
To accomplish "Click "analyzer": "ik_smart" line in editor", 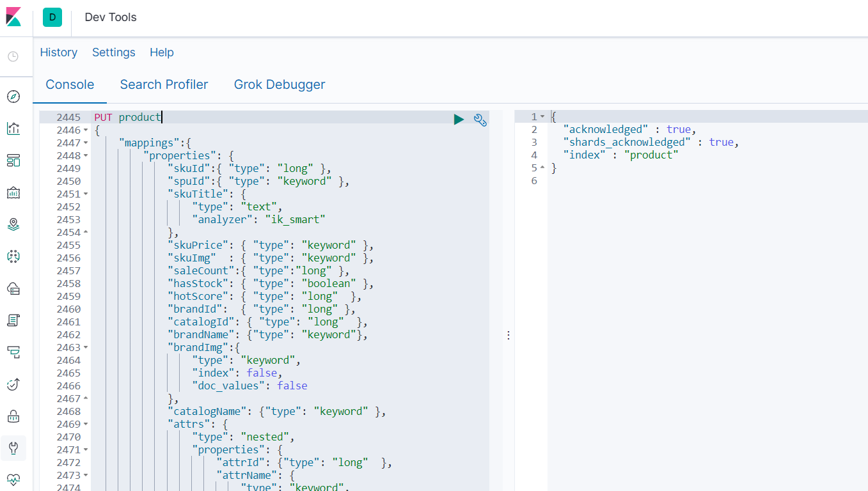I will click(x=259, y=219).
